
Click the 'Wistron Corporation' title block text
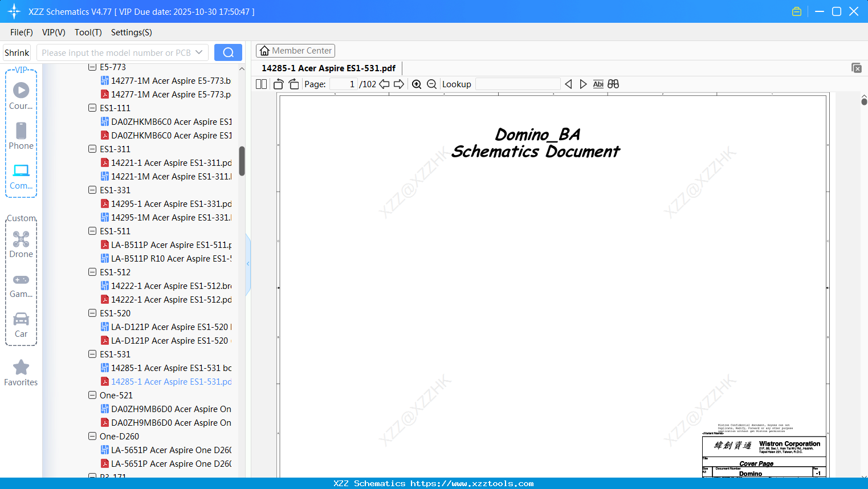point(789,443)
